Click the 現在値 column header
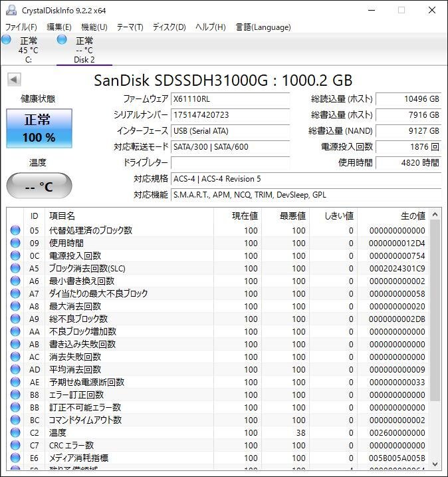 tap(238, 216)
